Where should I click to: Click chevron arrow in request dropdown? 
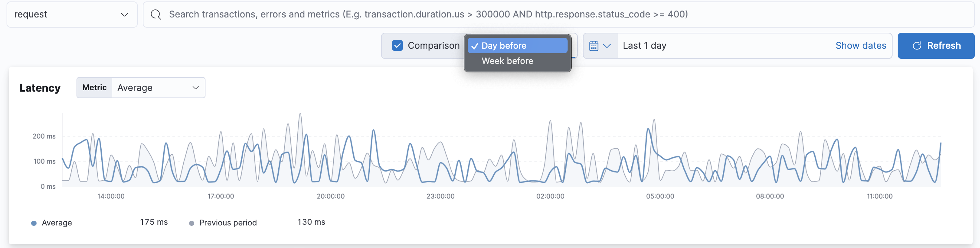point(124,15)
